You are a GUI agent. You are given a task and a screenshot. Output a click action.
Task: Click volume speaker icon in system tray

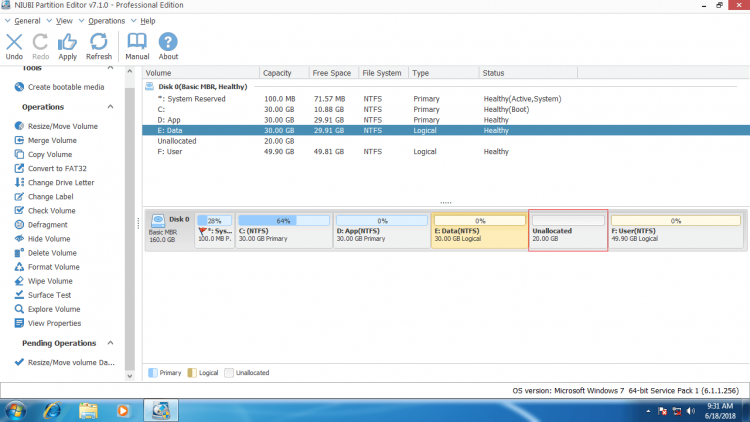tap(691, 411)
